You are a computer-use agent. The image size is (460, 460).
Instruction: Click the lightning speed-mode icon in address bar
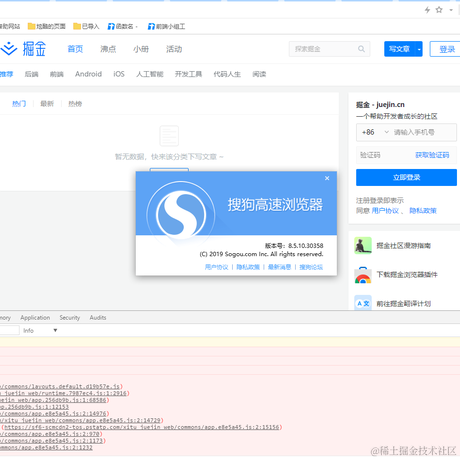point(427,10)
